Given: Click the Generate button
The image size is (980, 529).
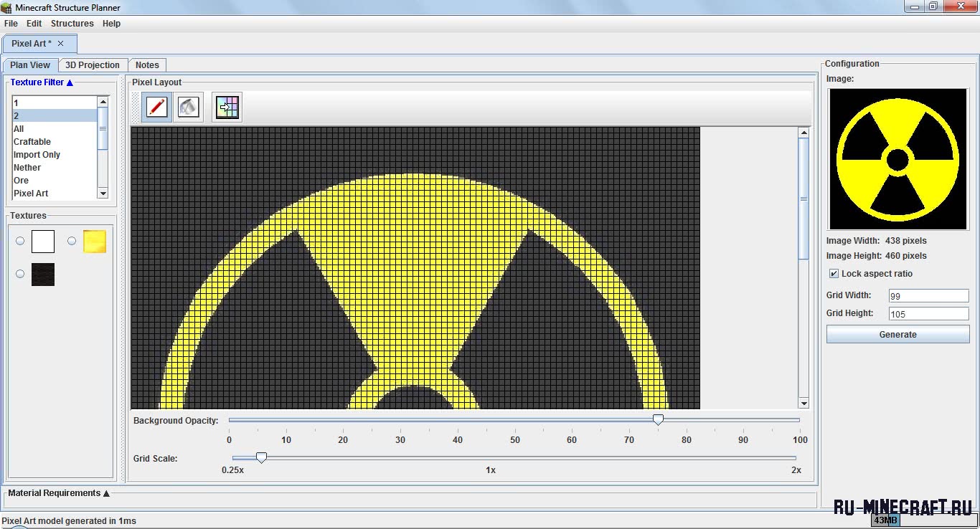Looking at the screenshot, I should click(x=897, y=335).
